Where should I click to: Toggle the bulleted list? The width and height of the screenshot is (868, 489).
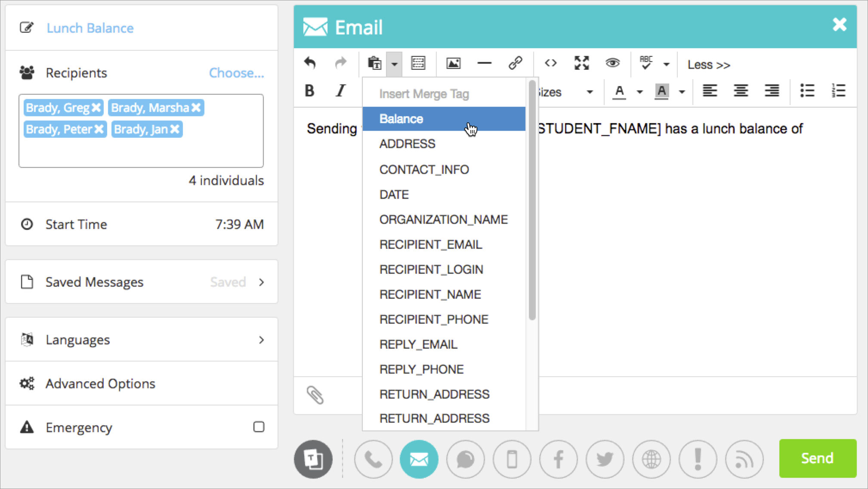coord(807,91)
